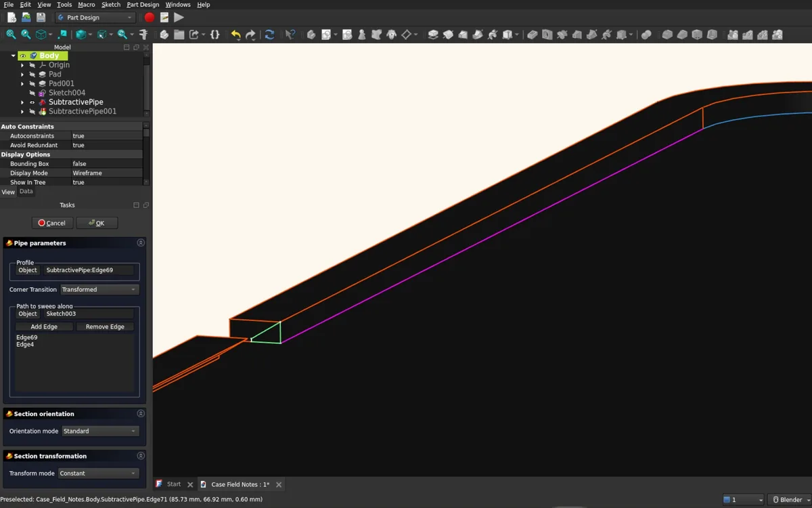The image size is (812, 508).
Task: Open the Transform mode dropdown
Action: 98,473
